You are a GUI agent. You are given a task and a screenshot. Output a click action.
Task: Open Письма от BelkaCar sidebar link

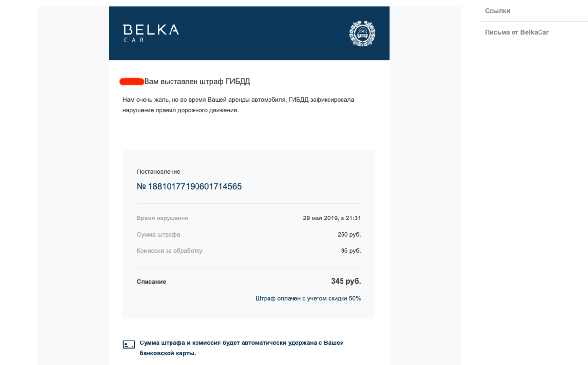516,32
